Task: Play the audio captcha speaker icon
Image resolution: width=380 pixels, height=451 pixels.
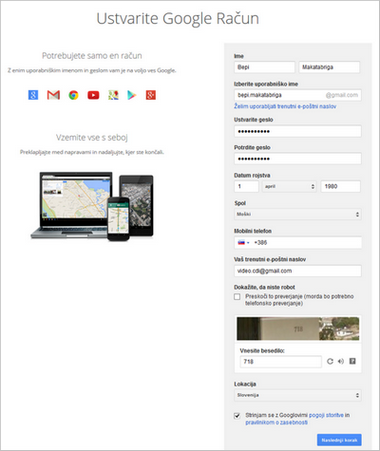Action: click(x=341, y=361)
